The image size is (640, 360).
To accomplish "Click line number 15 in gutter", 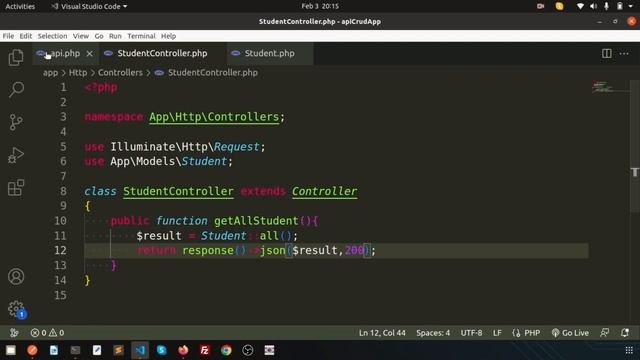I will 60,295.
